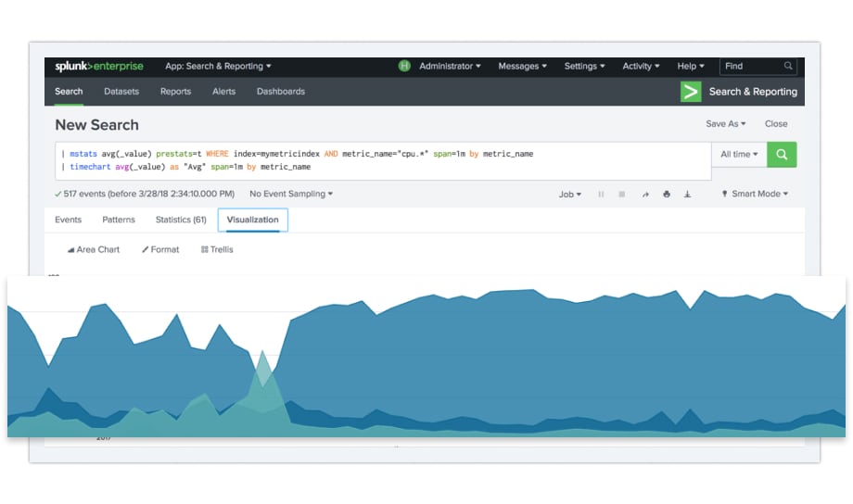Open the Smart Mode dropdown
853x504 pixels.
[755, 195]
